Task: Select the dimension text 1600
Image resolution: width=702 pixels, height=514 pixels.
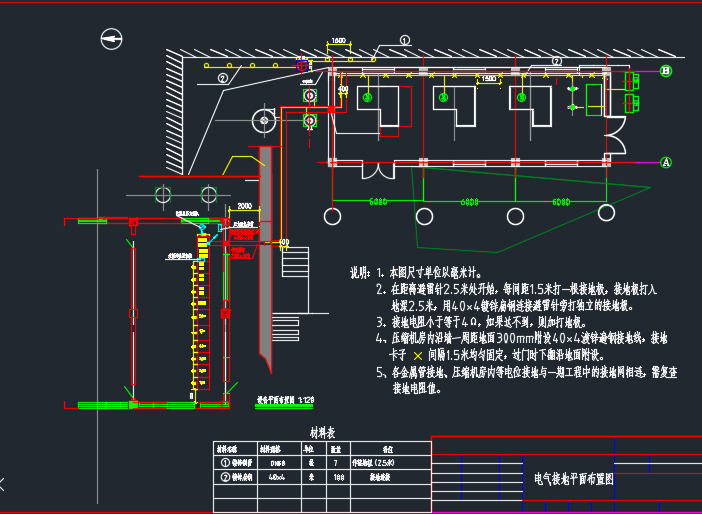Action: point(338,41)
